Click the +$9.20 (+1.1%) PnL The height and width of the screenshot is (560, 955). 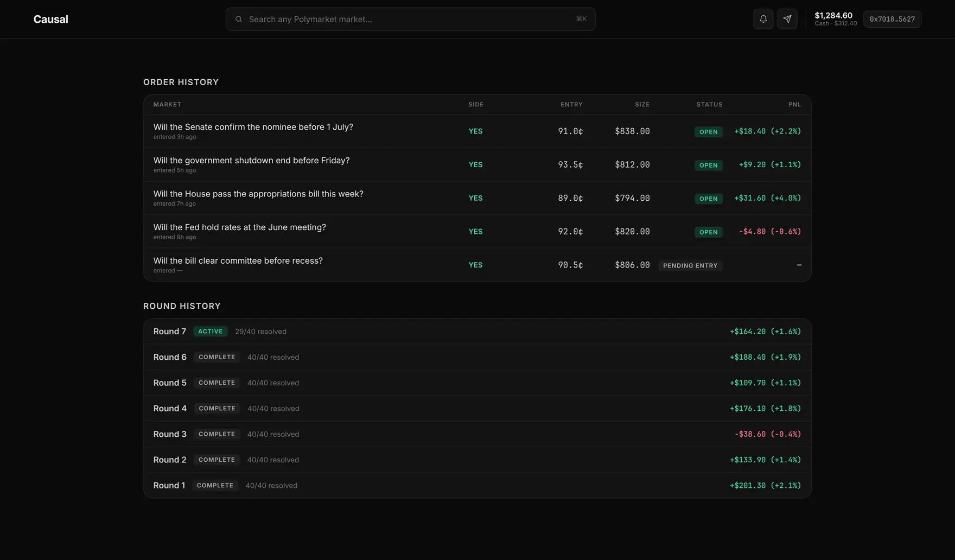(769, 164)
